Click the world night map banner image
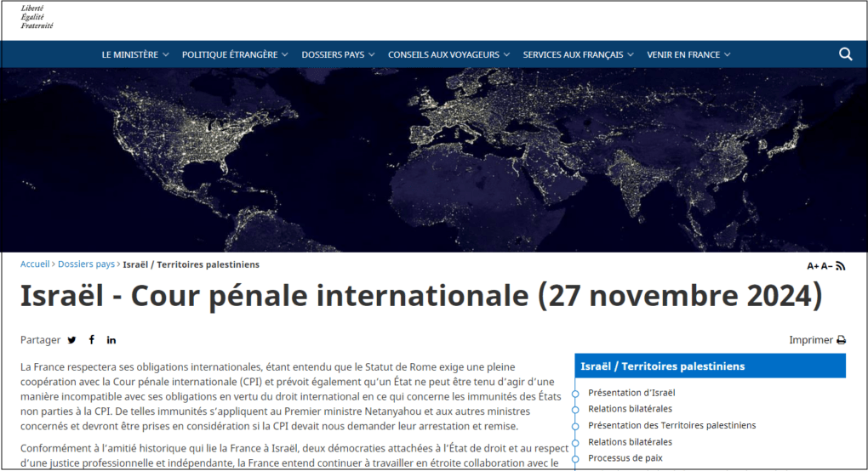Viewport: 868px width, 471px height. pyautogui.click(x=434, y=160)
